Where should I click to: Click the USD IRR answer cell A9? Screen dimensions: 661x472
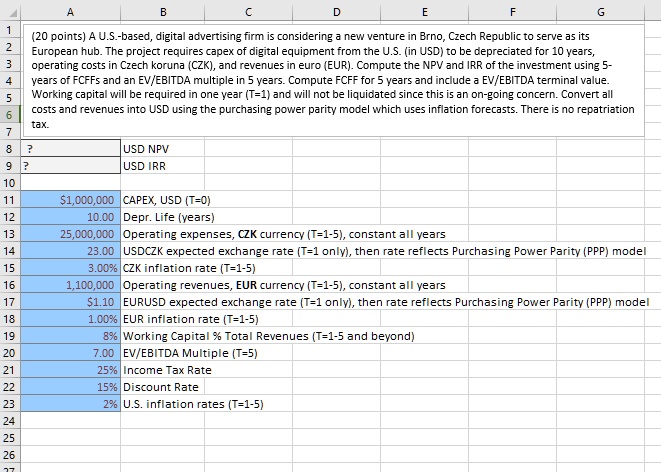71,166
